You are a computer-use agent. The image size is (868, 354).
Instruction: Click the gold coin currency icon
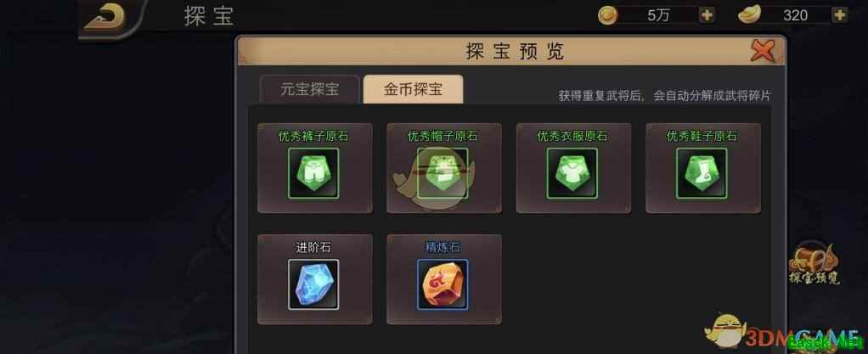[x=608, y=15]
